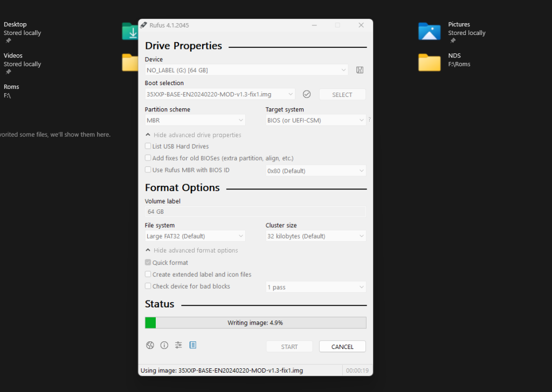552x392 pixels.
Task: Click the status bar Using image text
Action: tap(222, 370)
